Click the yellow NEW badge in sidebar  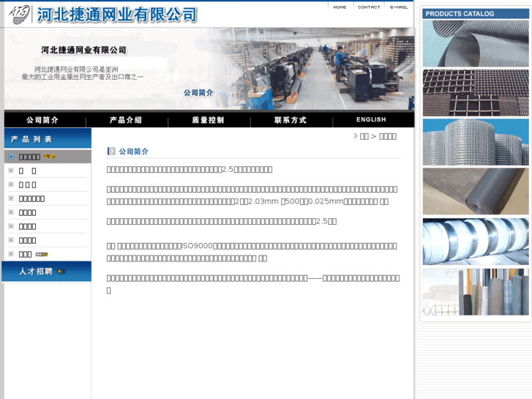[x=50, y=156]
